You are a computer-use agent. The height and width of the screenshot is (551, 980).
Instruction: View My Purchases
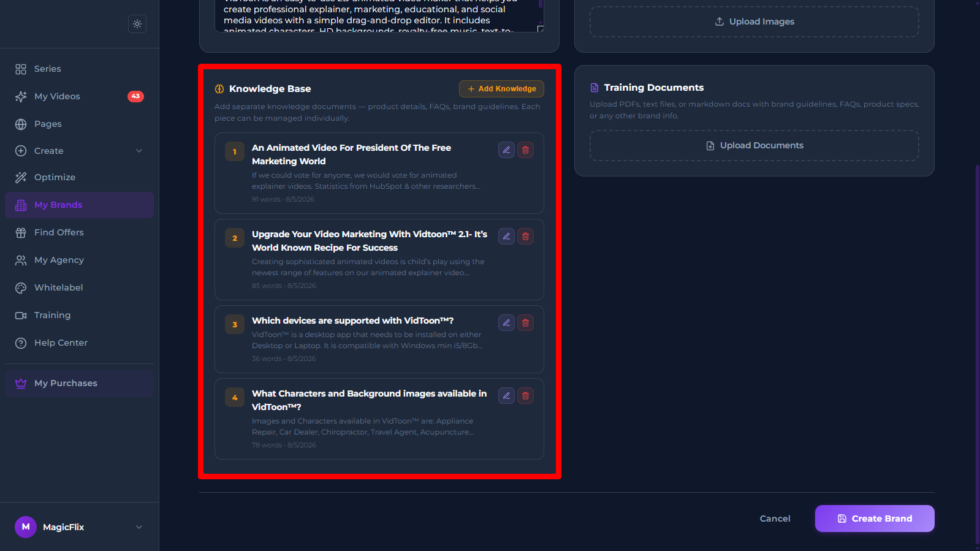click(x=79, y=383)
